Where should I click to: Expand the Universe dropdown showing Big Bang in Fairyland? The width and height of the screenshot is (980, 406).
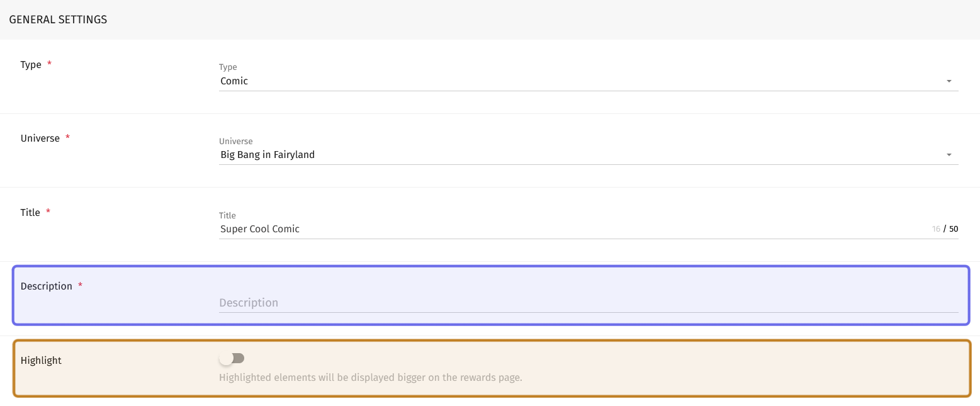point(589,155)
